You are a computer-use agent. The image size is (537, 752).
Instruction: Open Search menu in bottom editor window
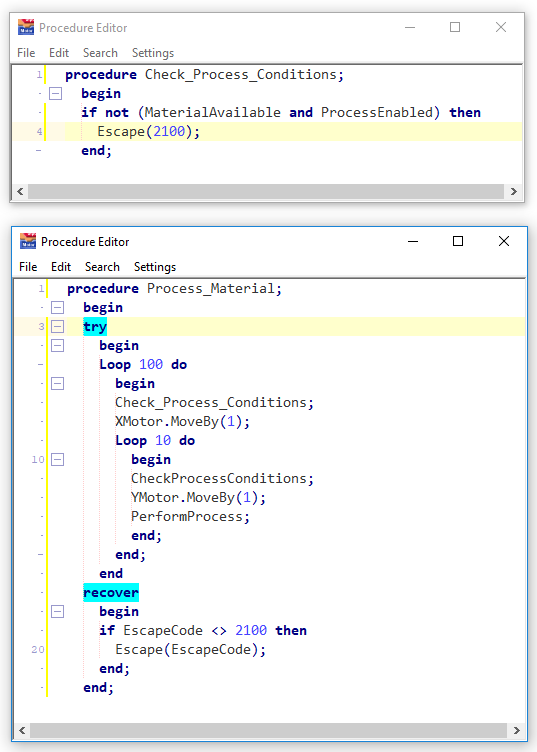[x=102, y=267]
